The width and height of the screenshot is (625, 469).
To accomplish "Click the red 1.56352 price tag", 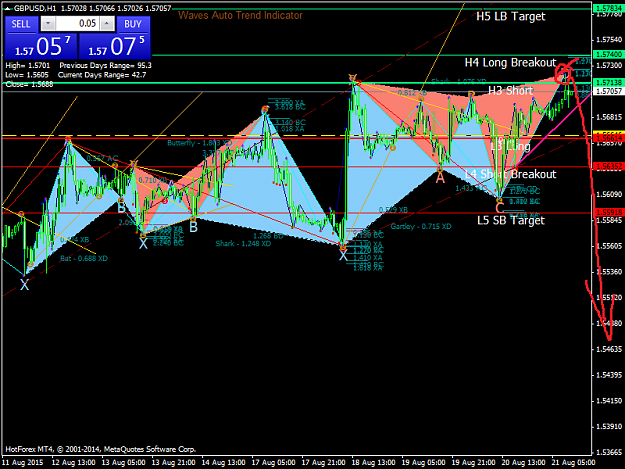I will pos(607,167).
